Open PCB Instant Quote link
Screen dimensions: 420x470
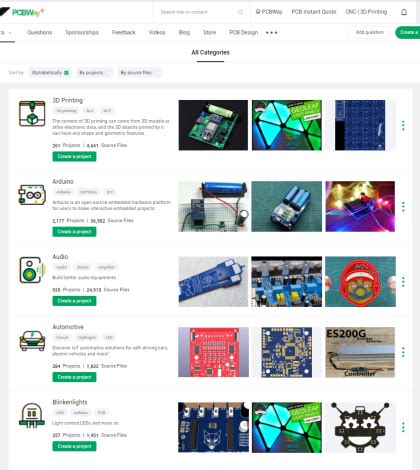314,12
